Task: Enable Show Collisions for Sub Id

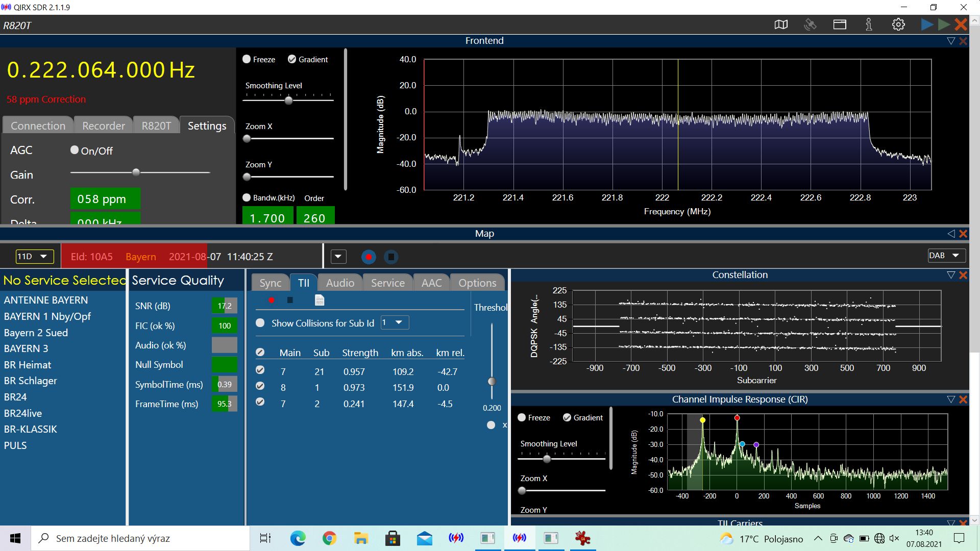Action: coord(260,323)
